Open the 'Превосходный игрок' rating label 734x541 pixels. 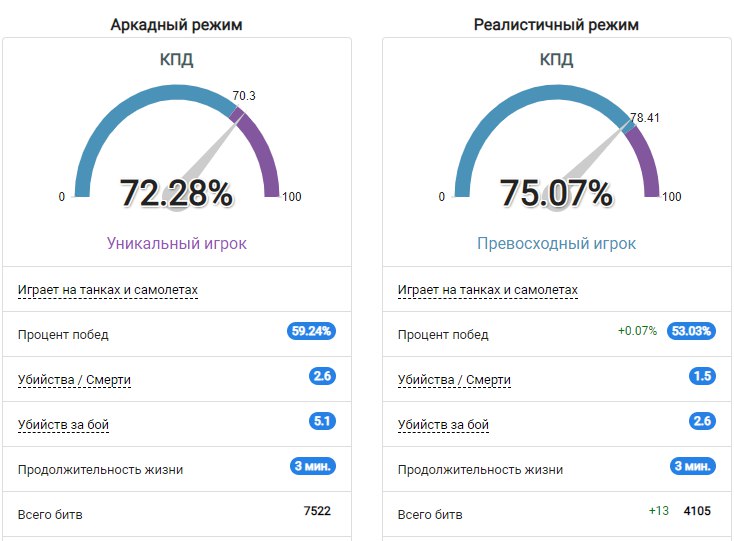pos(556,243)
